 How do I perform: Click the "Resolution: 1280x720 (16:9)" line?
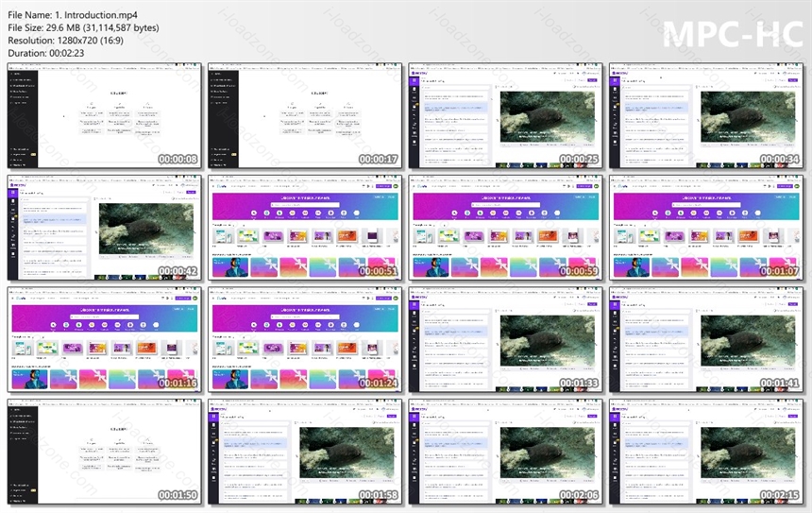tap(66, 41)
